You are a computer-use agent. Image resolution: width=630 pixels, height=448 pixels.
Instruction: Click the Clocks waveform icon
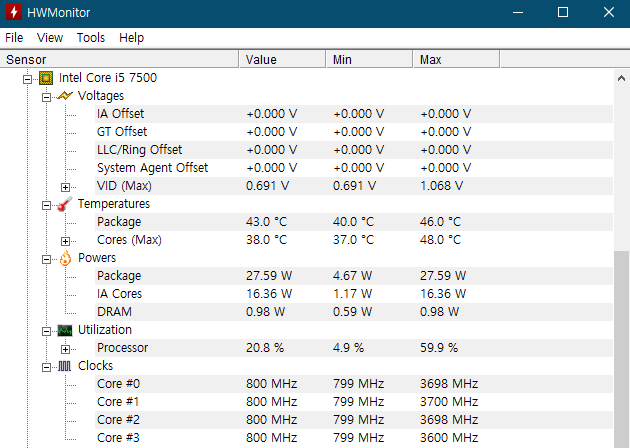coord(64,366)
